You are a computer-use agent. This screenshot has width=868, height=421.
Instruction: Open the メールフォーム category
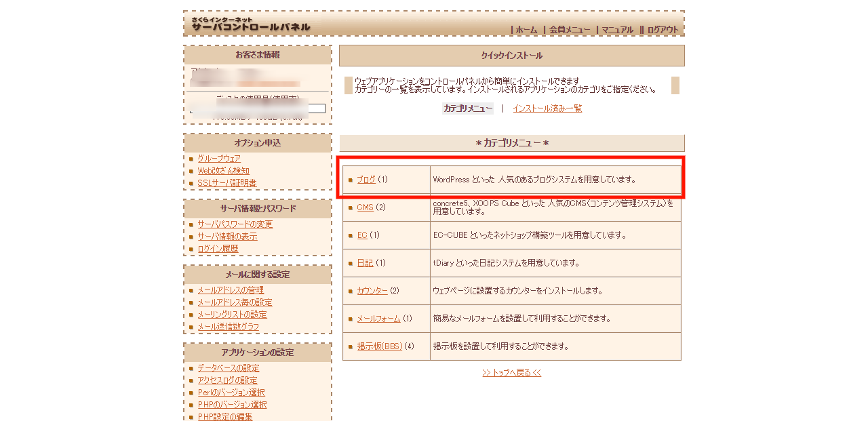point(379,319)
